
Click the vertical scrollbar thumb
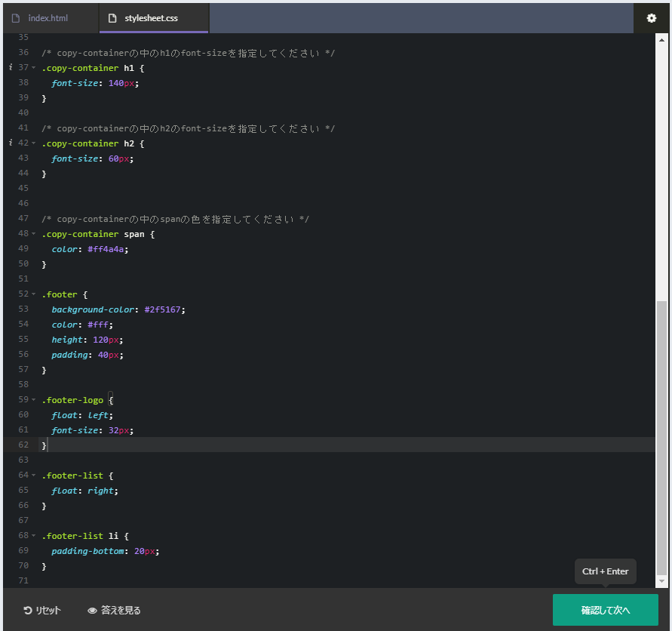pyautogui.click(x=661, y=438)
